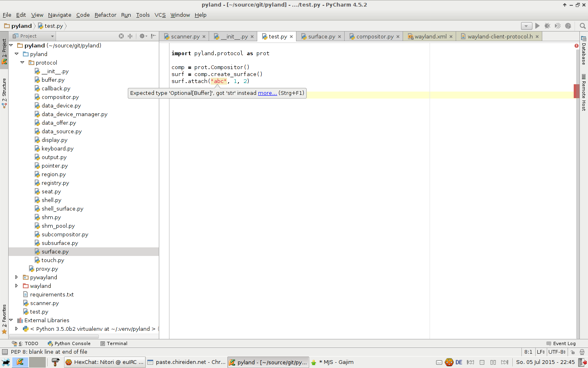
Task: Expand the pywayland folder
Action: coord(17,277)
